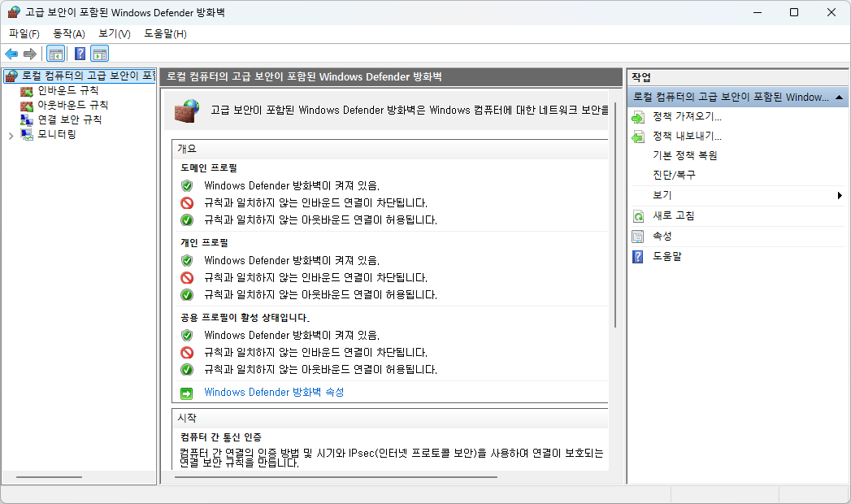Toggle the console tree pane toolbar icon
Screen dimensions: 851x504
(x=55, y=54)
